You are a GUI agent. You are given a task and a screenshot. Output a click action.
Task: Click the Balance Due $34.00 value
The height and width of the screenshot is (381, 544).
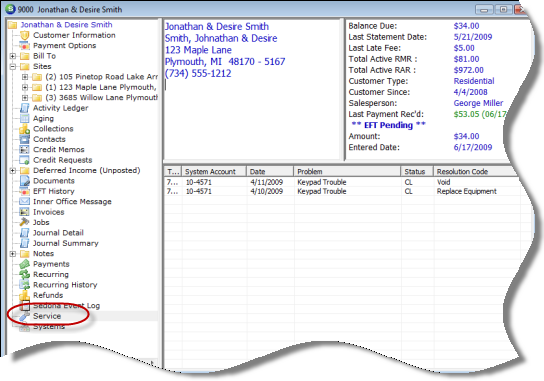tap(466, 26)
